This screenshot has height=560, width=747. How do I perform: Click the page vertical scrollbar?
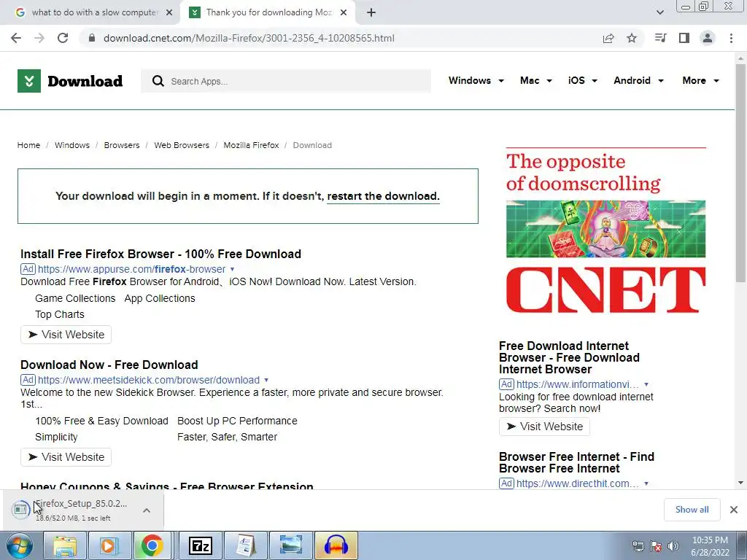740,172
